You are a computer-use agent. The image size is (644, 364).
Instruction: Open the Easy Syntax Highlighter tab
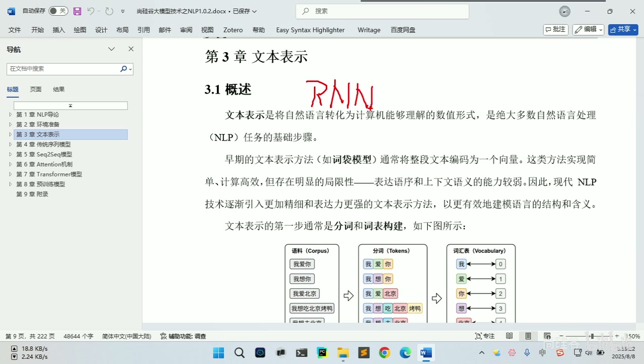[x=310, y=30]
